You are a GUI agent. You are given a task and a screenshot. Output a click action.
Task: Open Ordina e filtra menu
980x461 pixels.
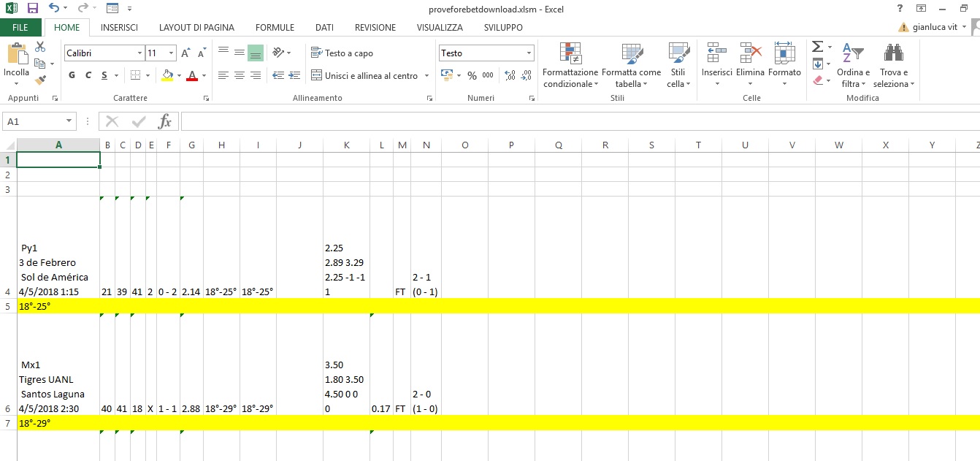853,66
